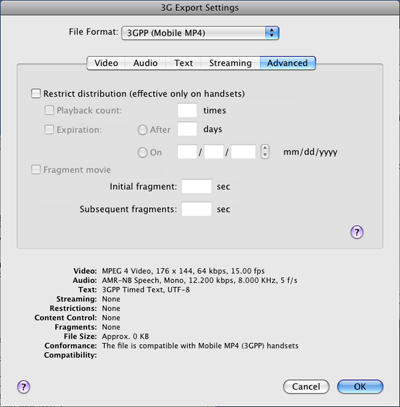Viewport: 400px width, 407px height.
Task: Click the mm/dd/yyyy format label
Action: (x=310, y=152)
